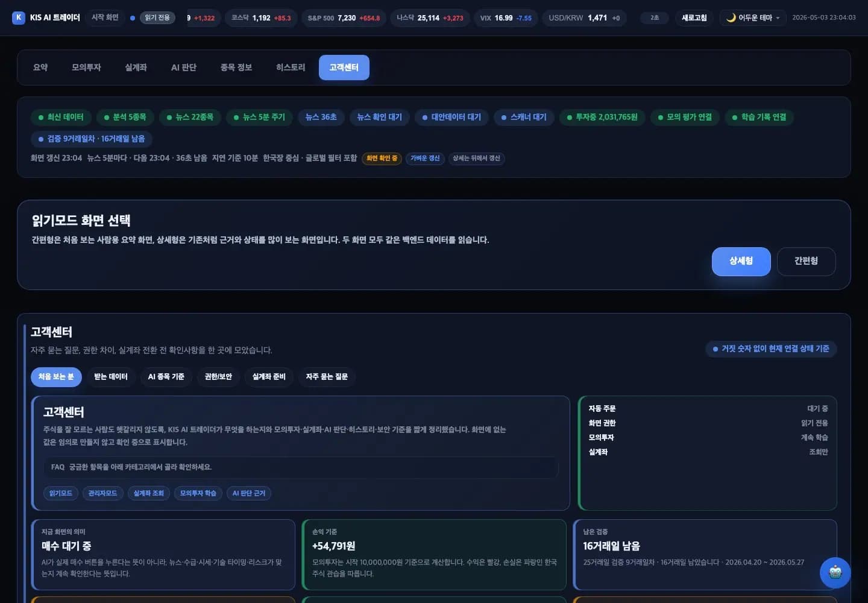Viewport: 868px width, 603px height.
Task: Click the 관리자모드 tag
Action: (102, 493)
